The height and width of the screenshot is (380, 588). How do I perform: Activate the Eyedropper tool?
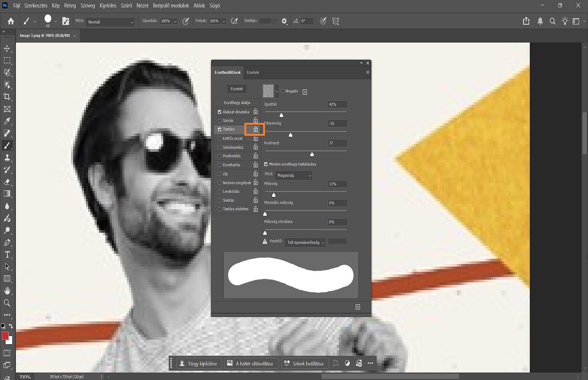7,121
